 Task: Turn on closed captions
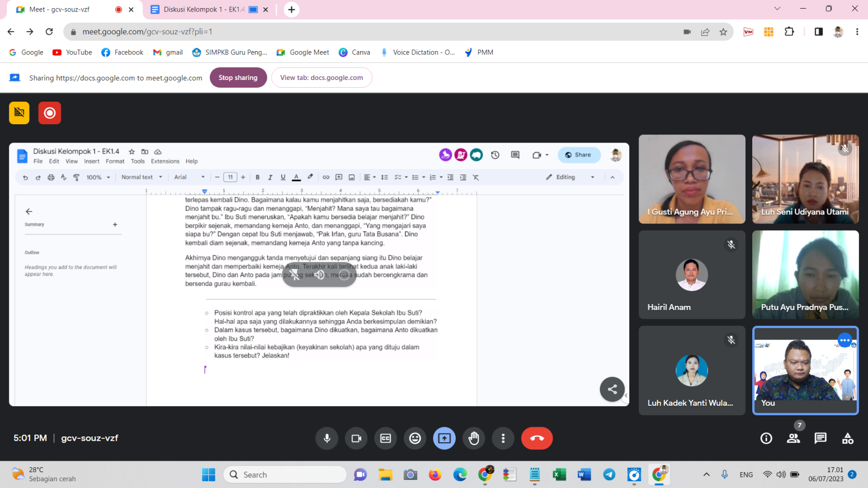386,438
